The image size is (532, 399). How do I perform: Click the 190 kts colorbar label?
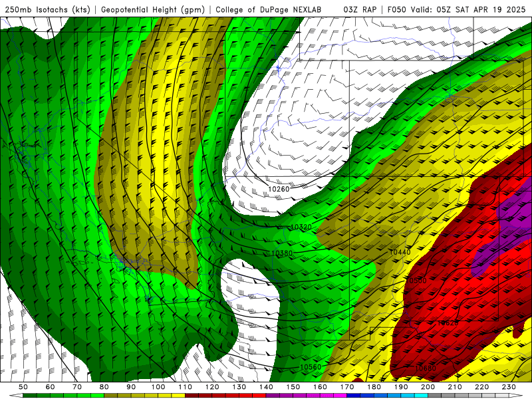tap(401, 387)
